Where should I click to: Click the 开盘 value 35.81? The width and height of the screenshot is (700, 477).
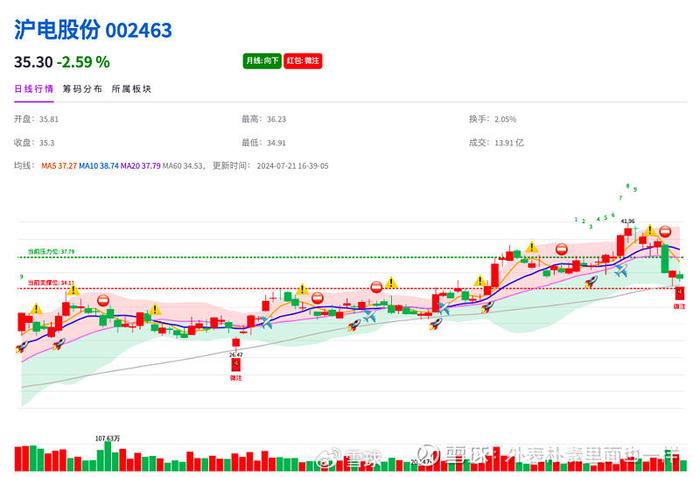click(x=49, y=119)
